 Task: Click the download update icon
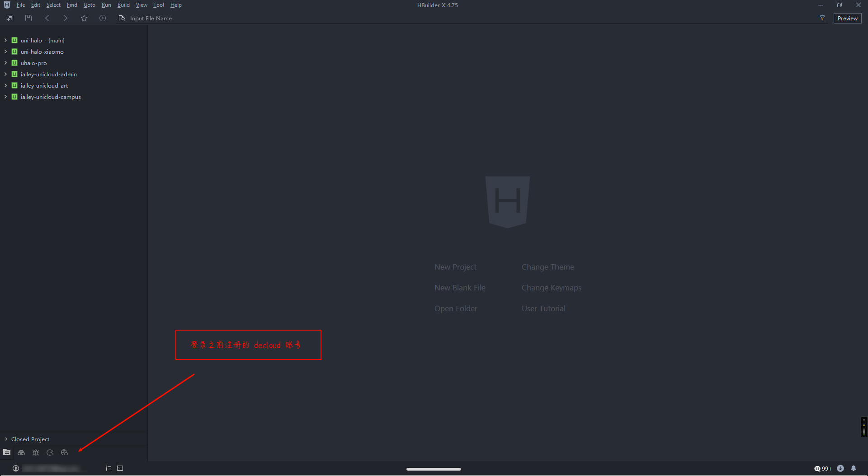[x=840, y=468]
